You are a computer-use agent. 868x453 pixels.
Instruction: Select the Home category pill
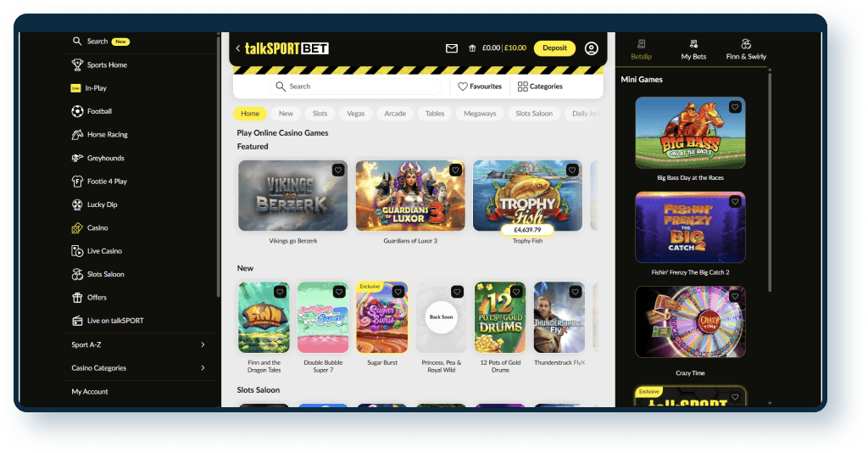click(250, 114)
